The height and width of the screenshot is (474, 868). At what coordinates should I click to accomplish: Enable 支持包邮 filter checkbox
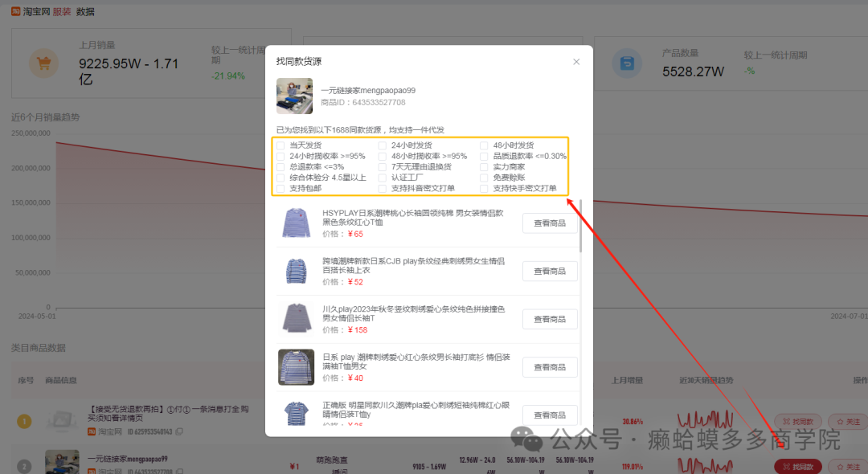tap(280, 187)
